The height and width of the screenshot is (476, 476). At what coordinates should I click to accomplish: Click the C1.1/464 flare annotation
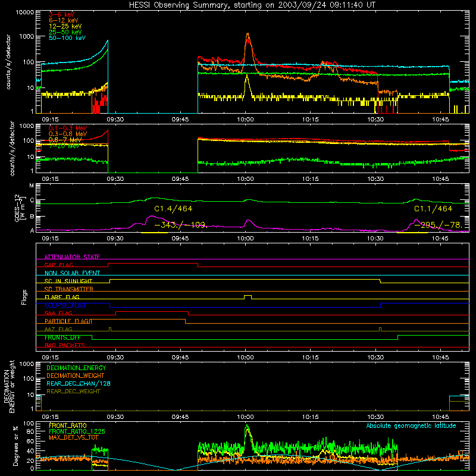click(433, 209)
